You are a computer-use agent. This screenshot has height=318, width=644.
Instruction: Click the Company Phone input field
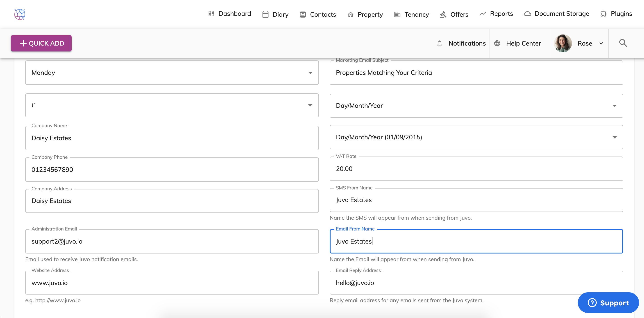[172, 170]
